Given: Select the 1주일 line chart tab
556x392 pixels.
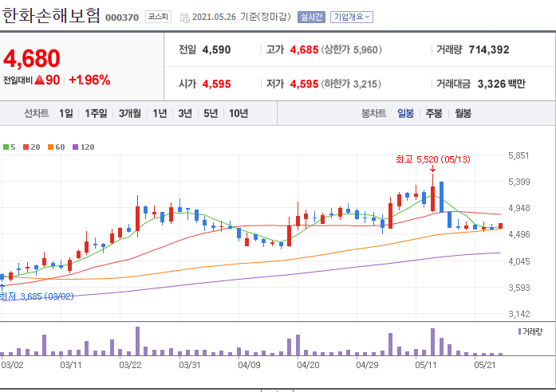Looking at the screenshot, I should [x=96, y=113].
